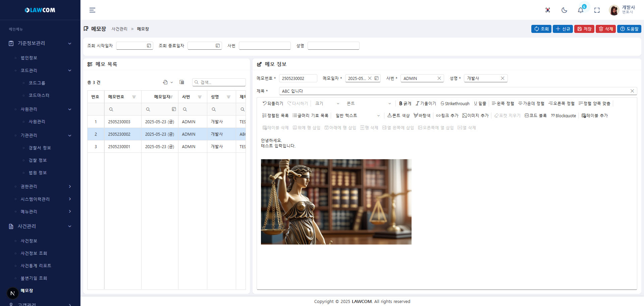Image resolution: width=644 pixels, height=306 pixels.
Task: Click the column chooser icon in memo list
Action: [182, 82]
